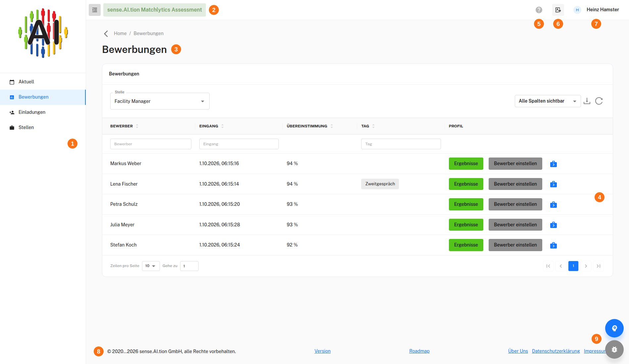Sort table by Übereinstimmung column
629x364 pixels.
pos(332,126)
